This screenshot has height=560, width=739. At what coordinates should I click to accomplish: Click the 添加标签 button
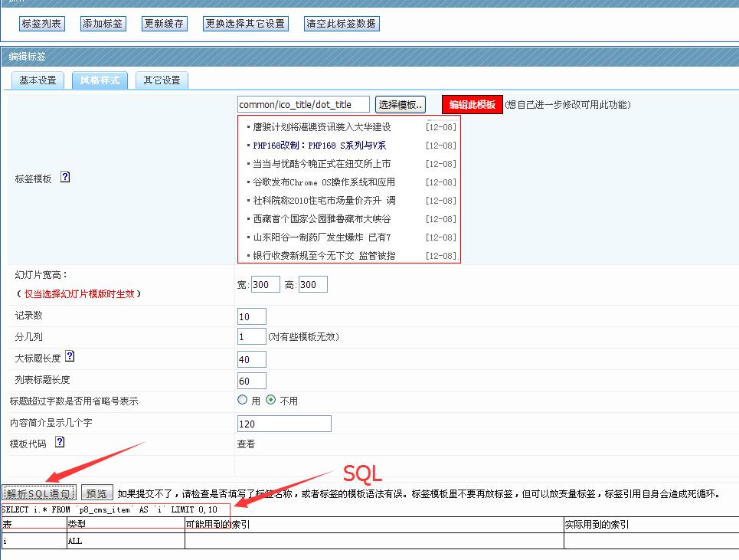coord(103,24)
